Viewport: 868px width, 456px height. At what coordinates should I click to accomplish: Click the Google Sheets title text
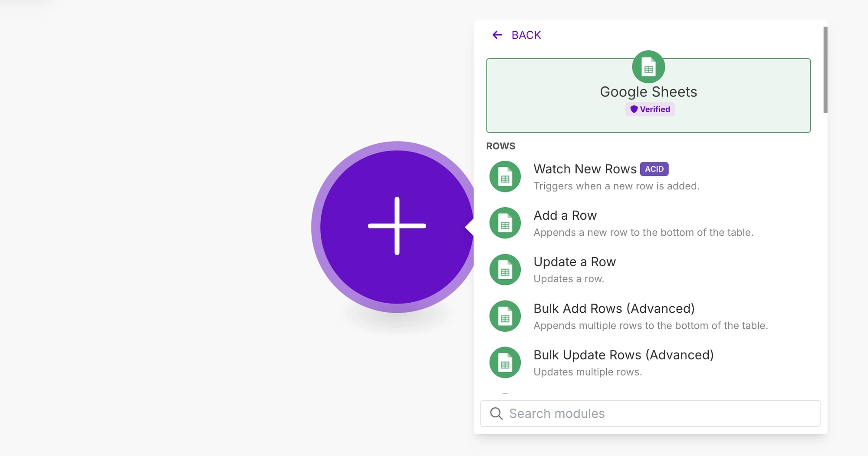pos(648,92)
